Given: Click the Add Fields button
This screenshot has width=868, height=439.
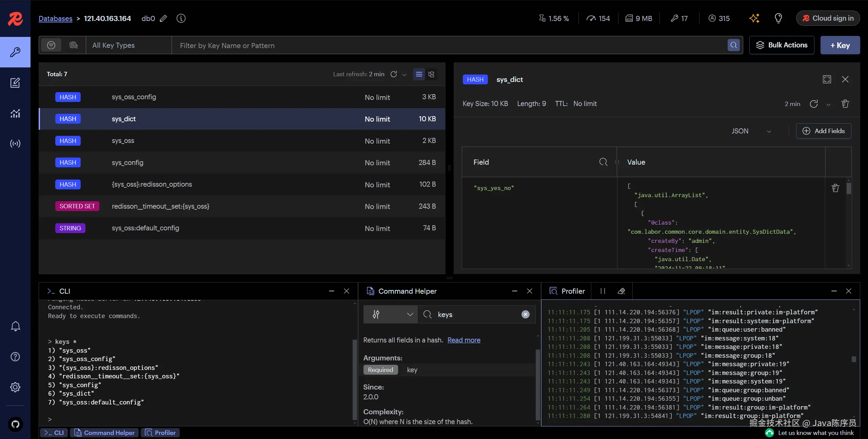Looking at the screenshot, I should click(x=823, y=131).
